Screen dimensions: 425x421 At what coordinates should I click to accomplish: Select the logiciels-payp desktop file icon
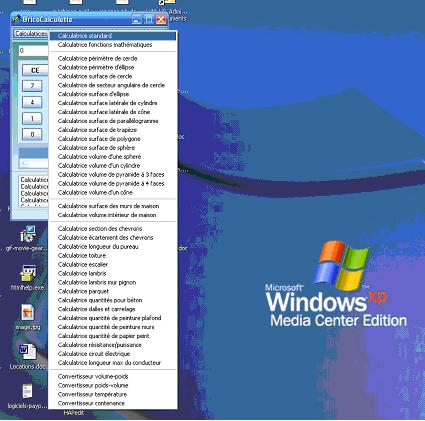(27, 391)
